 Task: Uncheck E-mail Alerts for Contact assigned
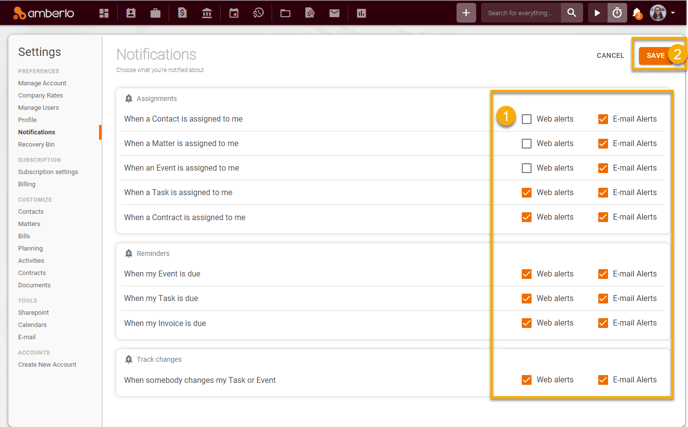point(603,119)
